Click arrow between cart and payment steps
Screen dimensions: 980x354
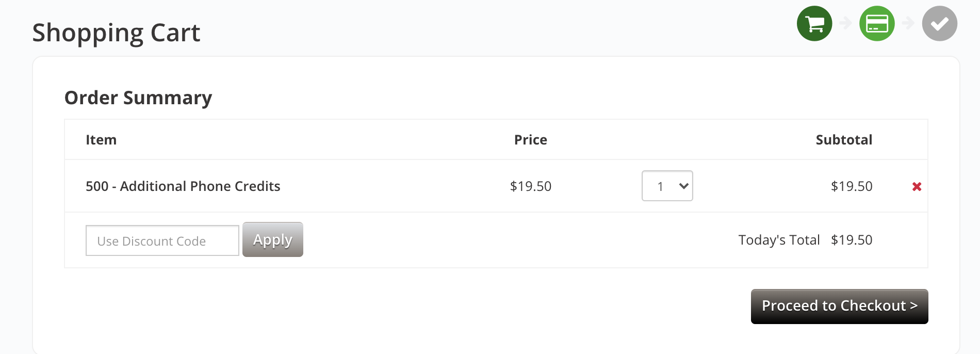click(x=845, y=23)
